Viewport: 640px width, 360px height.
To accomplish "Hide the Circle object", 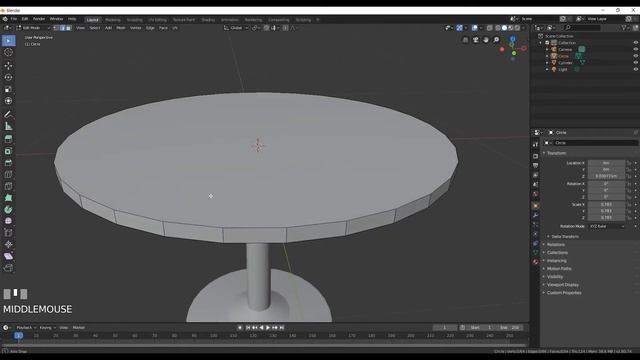I will coord(636,56).
